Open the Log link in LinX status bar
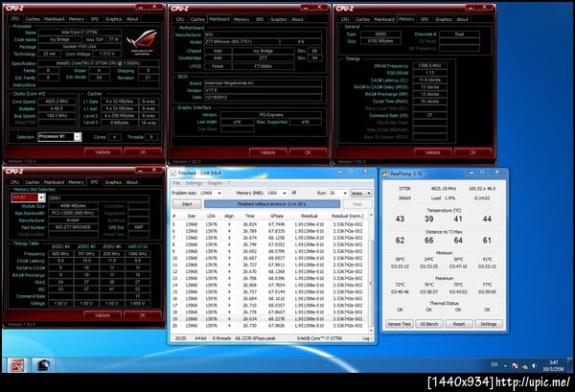The width and height of the screenshot is (575, 392). [367, 338]
